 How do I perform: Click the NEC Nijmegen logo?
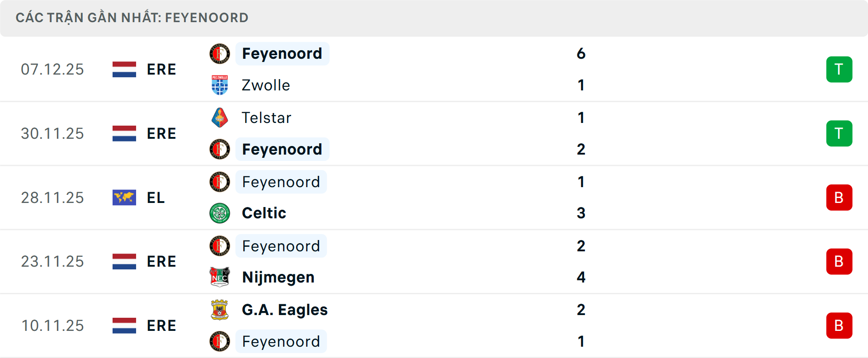[x=220, y=277]
